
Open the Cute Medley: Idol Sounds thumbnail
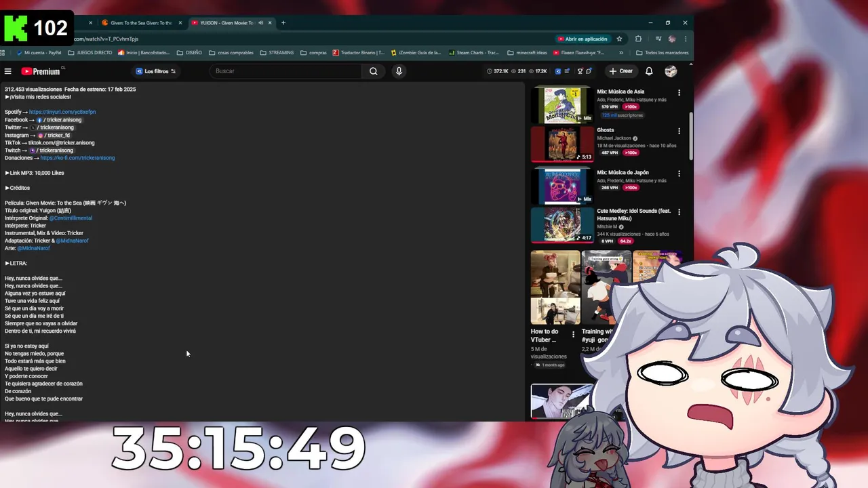pos(562,225)
